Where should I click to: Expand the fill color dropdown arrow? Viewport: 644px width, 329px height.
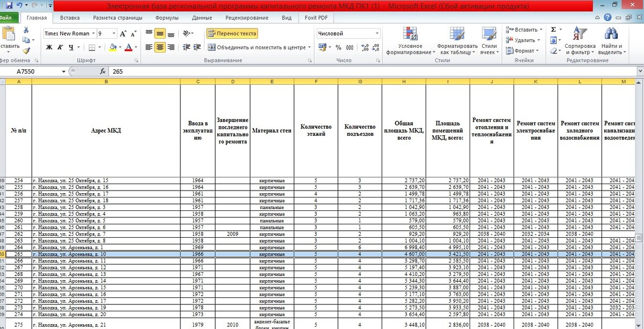tap(120, 47)
